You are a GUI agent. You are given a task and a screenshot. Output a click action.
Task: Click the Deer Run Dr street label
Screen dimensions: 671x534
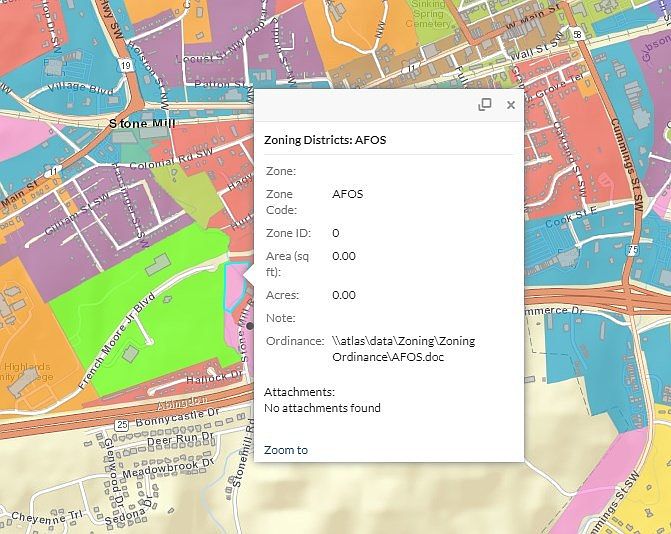pos(180,440)
